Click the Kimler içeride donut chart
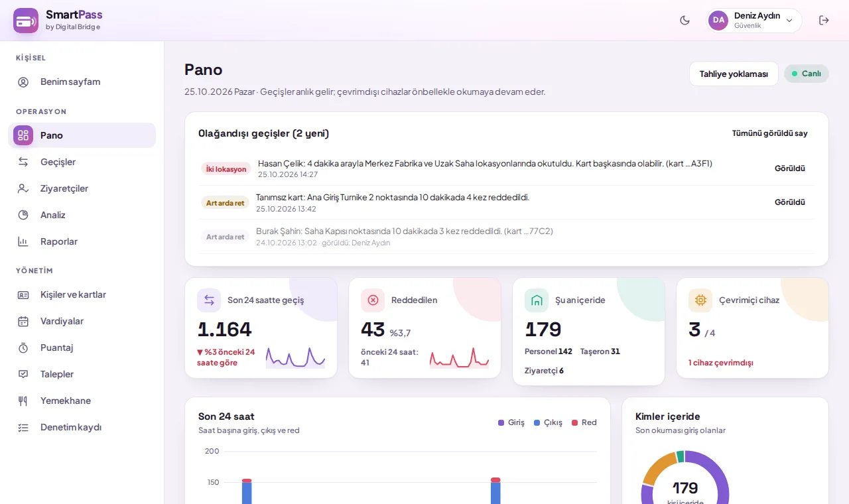Image resolution: width=849 pixels, height=504 pixels. [685, 477]
